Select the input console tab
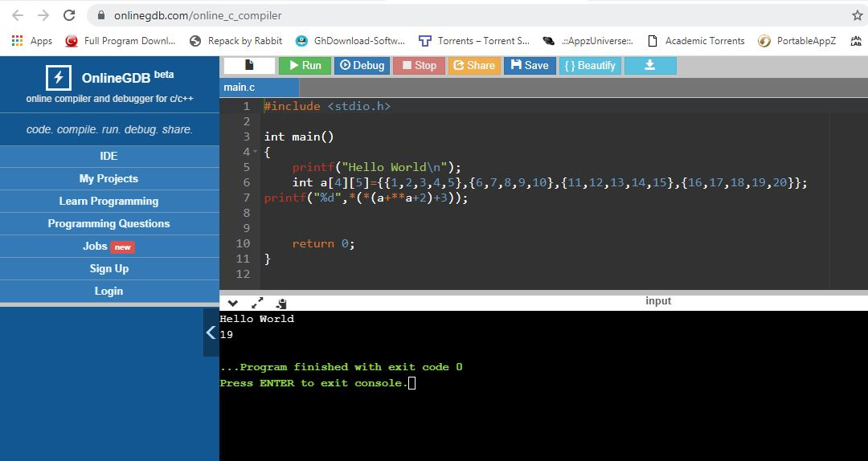 tap(658, 301)
